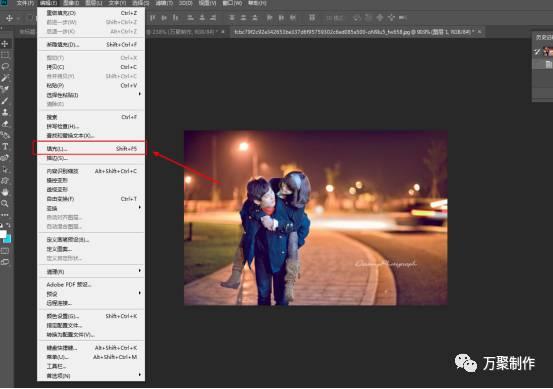This screenshot has height=389, width=553.
Task: Pick the Brush tool
Action: 5,101
